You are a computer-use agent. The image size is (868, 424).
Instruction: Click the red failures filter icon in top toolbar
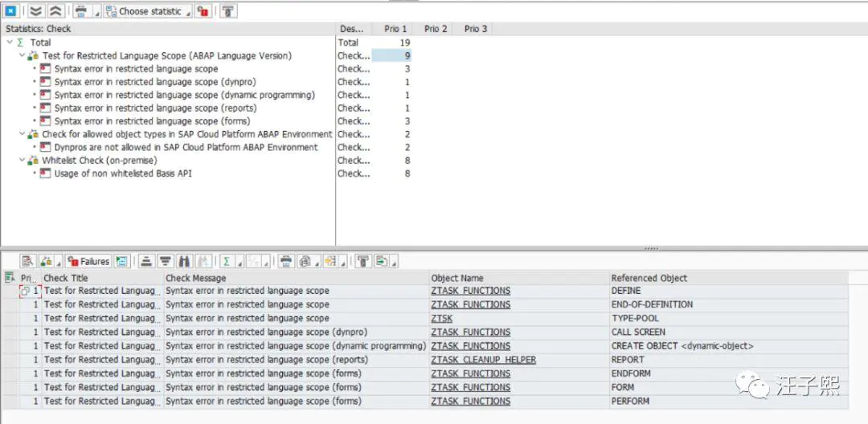tap(203, 11)
